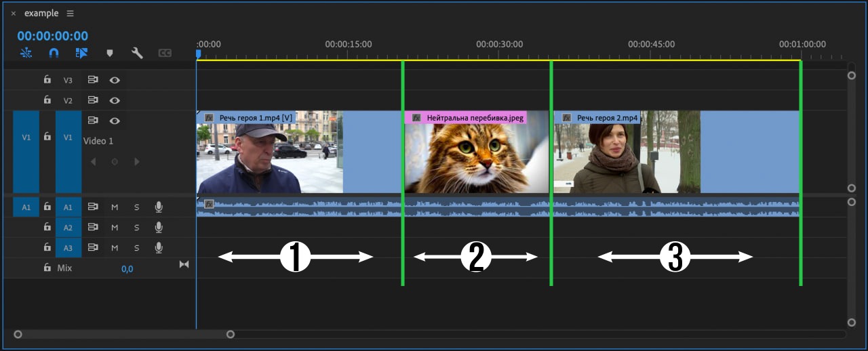Viewport: 868px width, 351px height.
Task: Select clip Речь героя 2.mp4
Action: point(677,152)
